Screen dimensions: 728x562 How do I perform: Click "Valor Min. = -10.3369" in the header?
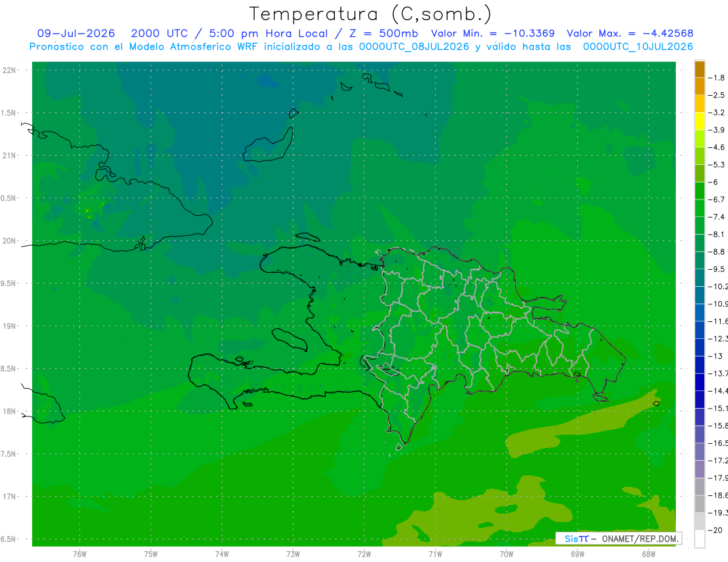[493, 33]
